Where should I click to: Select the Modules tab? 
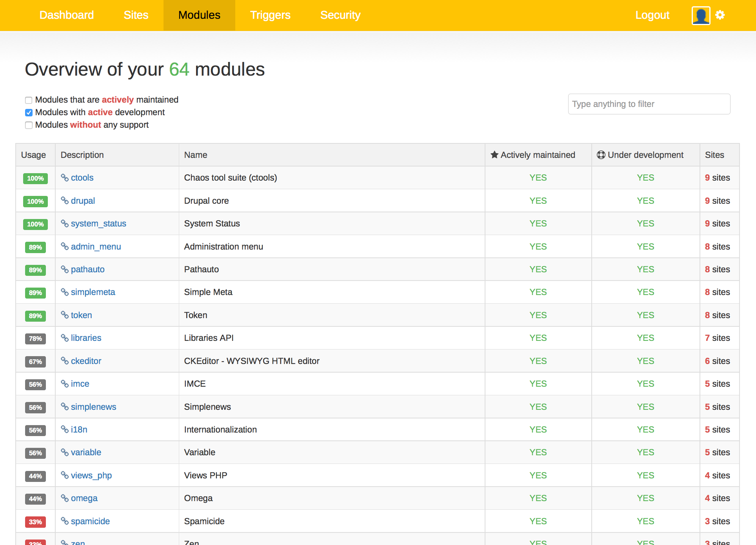coord(199,15)
